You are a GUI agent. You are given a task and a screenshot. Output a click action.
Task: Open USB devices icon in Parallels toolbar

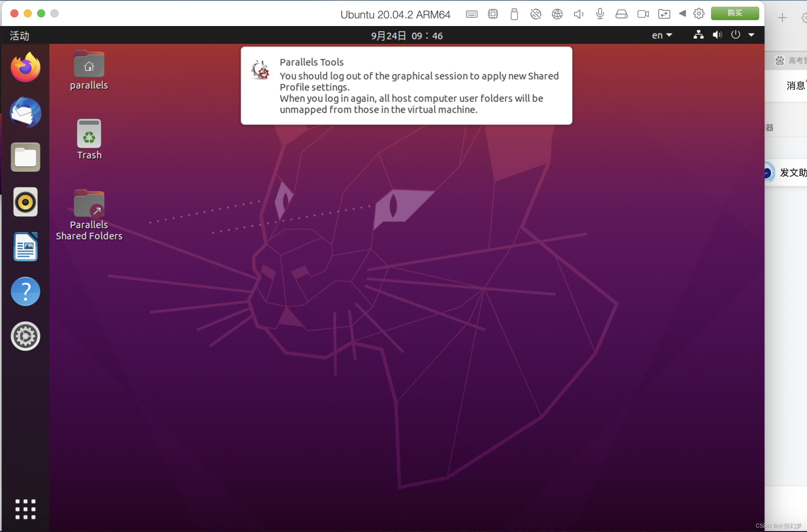514,14
